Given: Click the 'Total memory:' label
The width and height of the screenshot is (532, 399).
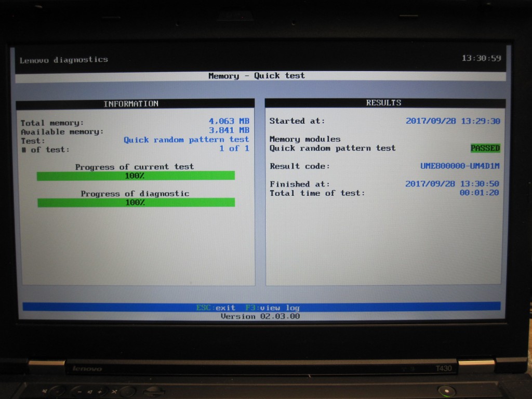Looking at the screenshot, I should click(52, 123).
